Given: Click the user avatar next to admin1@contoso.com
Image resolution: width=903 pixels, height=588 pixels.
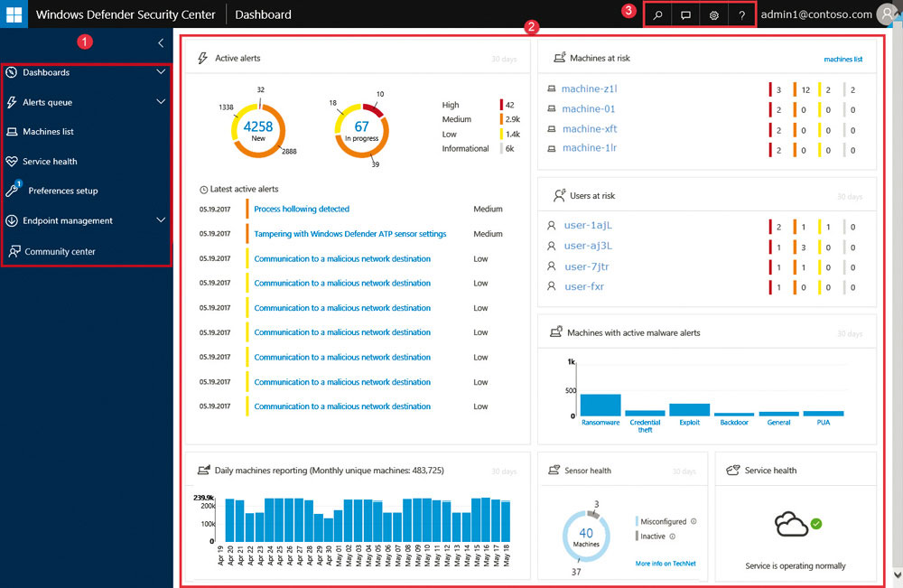Looking at the screenshot, I should pos(889,14).
